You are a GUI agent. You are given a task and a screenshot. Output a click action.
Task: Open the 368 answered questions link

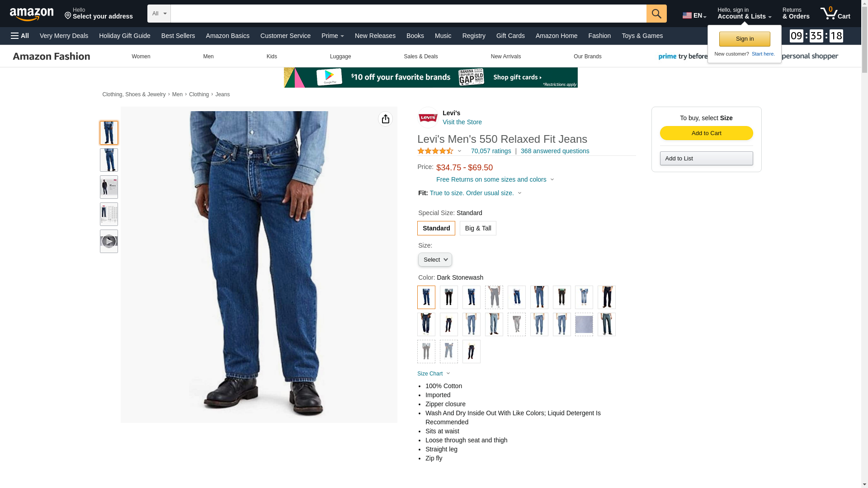[555, 151]
